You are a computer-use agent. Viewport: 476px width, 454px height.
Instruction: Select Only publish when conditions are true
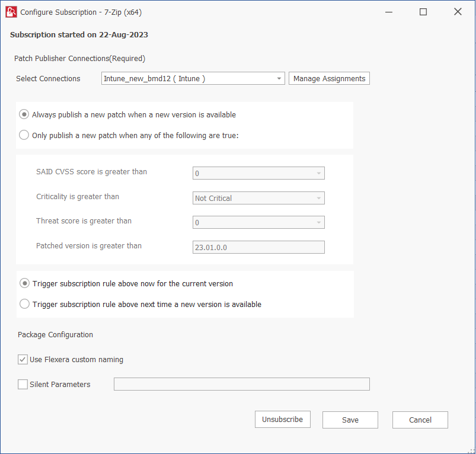[x=24, y=135]
